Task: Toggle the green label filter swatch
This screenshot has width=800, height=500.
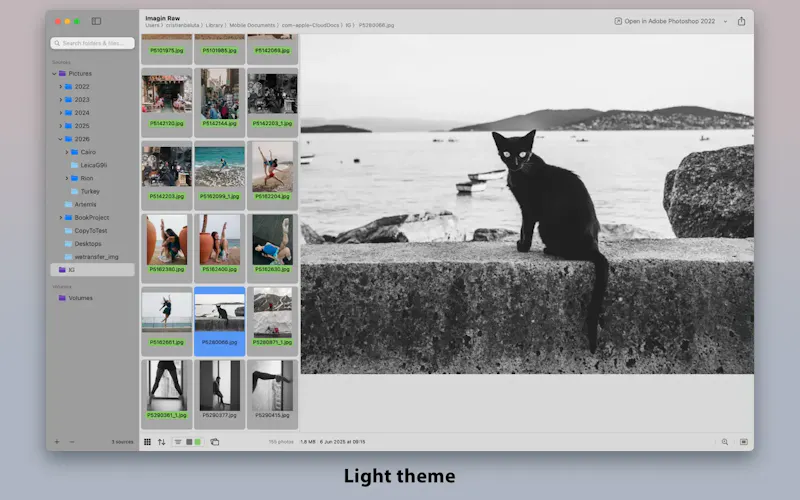Action: click(x=198, y=442)
